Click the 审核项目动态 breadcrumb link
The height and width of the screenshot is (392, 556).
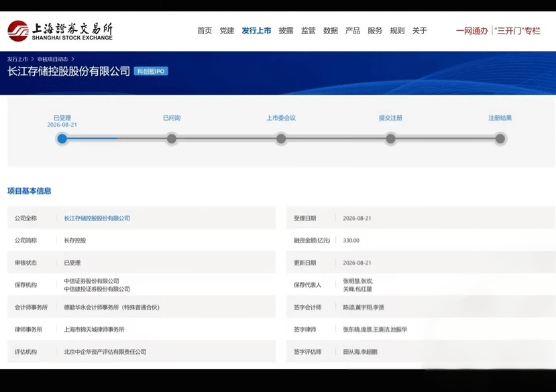pos(52,59)
